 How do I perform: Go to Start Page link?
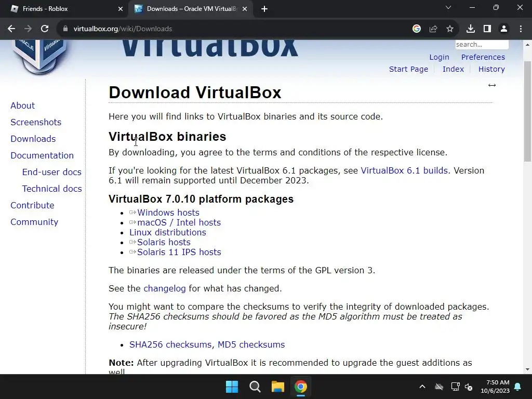point(408,69)
